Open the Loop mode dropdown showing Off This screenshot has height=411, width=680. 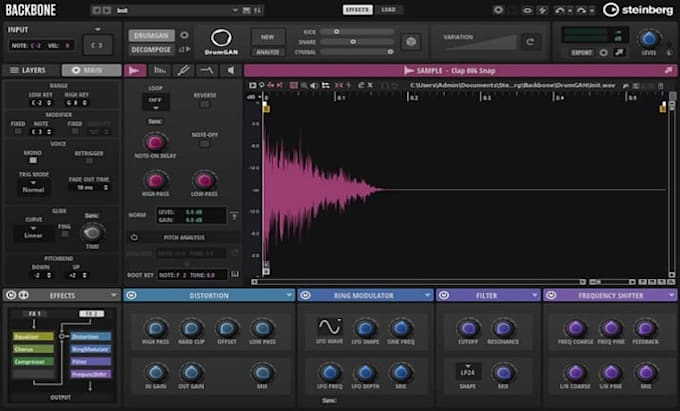pyautogui.click(x=155, y=102)
